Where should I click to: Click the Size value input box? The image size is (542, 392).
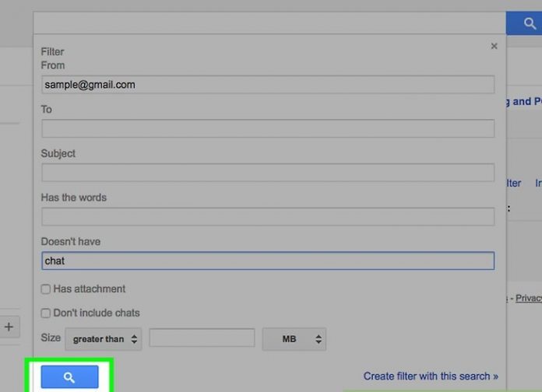[202, 338]
